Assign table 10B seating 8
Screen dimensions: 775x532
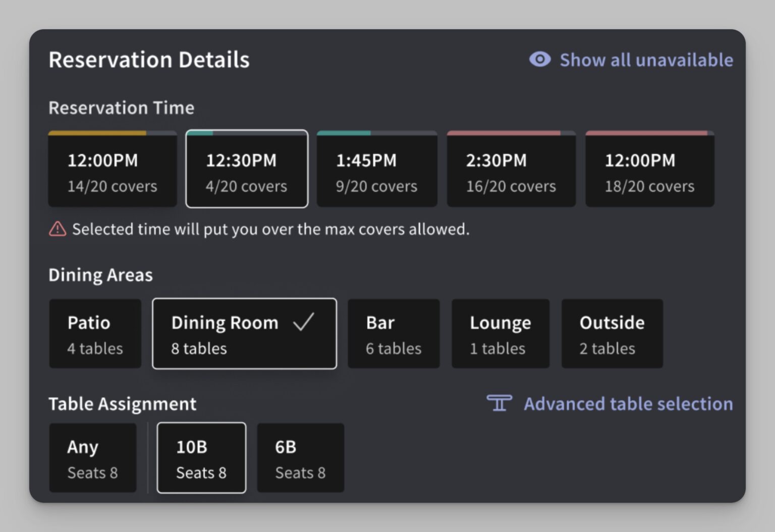[x=201, y=457]
